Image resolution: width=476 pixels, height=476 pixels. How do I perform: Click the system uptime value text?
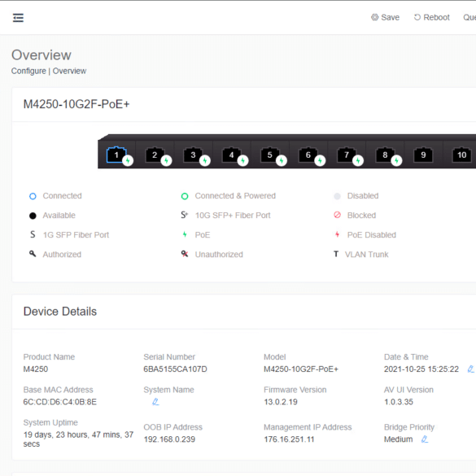(x=78, y=439)
